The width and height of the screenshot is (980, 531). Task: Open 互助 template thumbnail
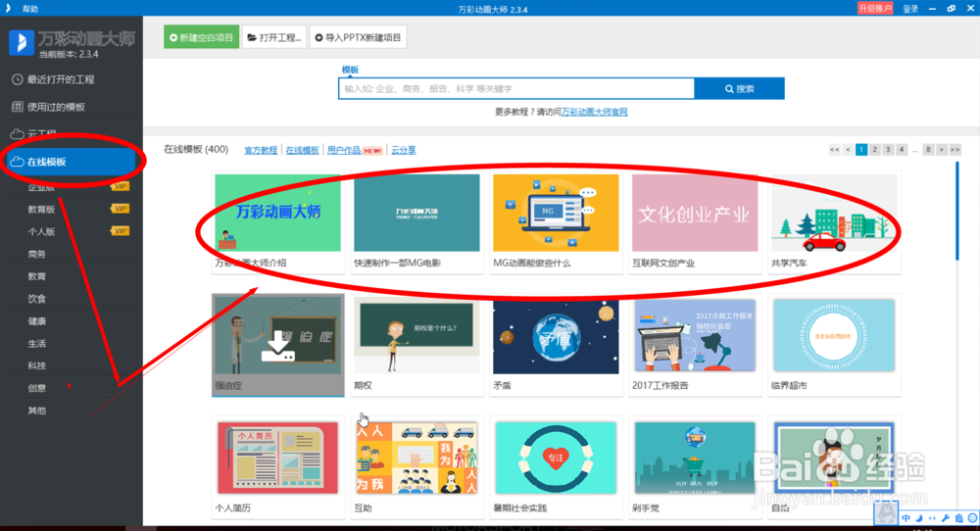tap(416, 458)
